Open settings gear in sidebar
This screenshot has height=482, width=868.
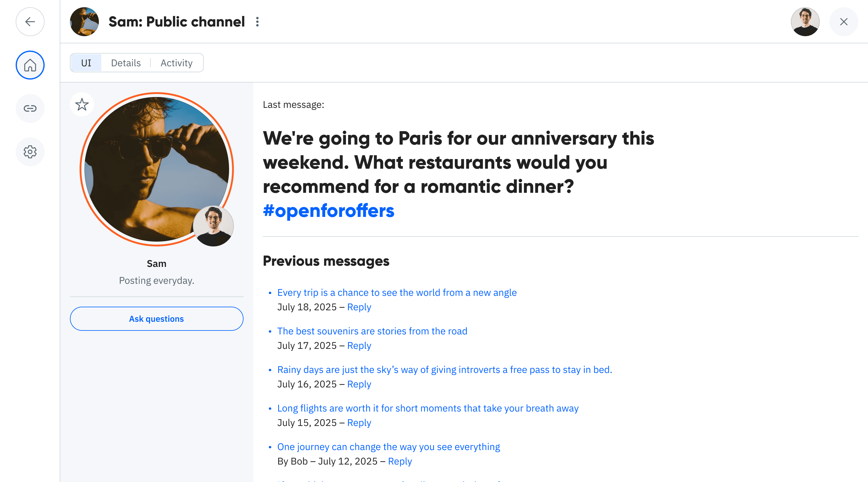(x=30, y=152)
